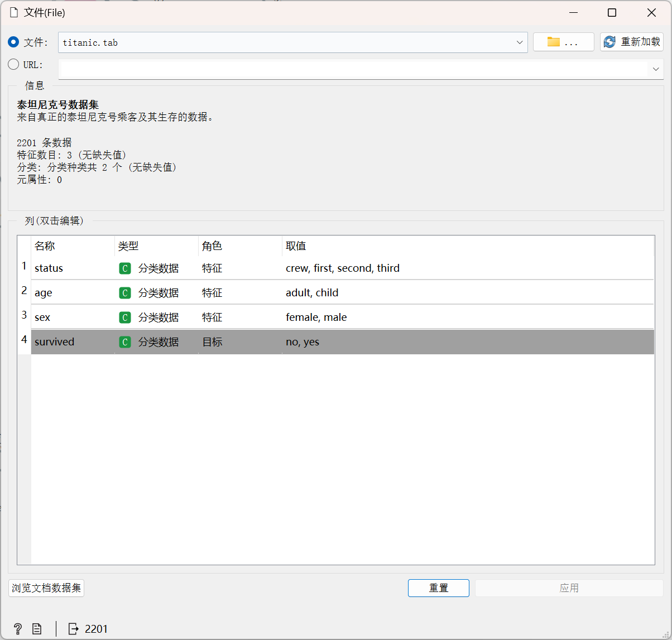
Task: Click the '特征数目: 3 (无缺失值)' line
Action: pyautogui.click(x=72, y=155)
